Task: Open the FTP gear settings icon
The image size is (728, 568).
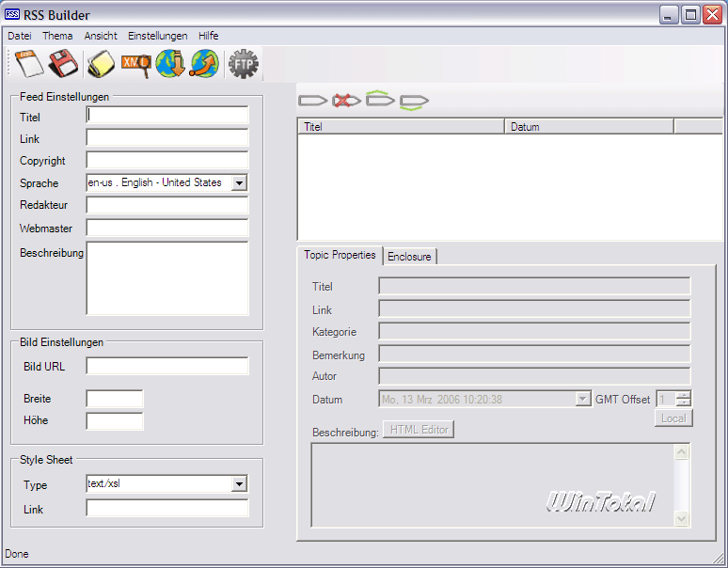Action: (244, 64)
